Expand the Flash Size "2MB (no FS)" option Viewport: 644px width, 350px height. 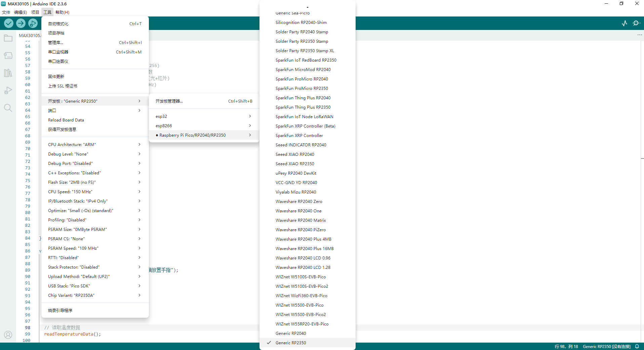(x=95, y=182)
